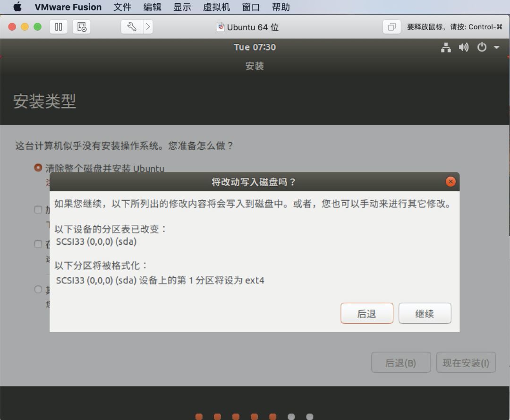This screenshot has width=510, height=420.
Task: Click the snapshot icon in VMware toolbar
Action: (x=81, y=27)
